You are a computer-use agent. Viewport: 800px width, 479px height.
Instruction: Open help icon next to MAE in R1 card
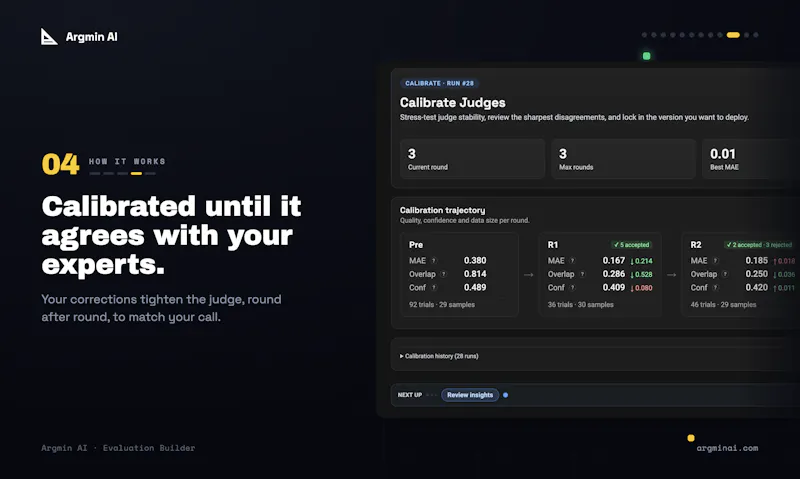(572, 261)
